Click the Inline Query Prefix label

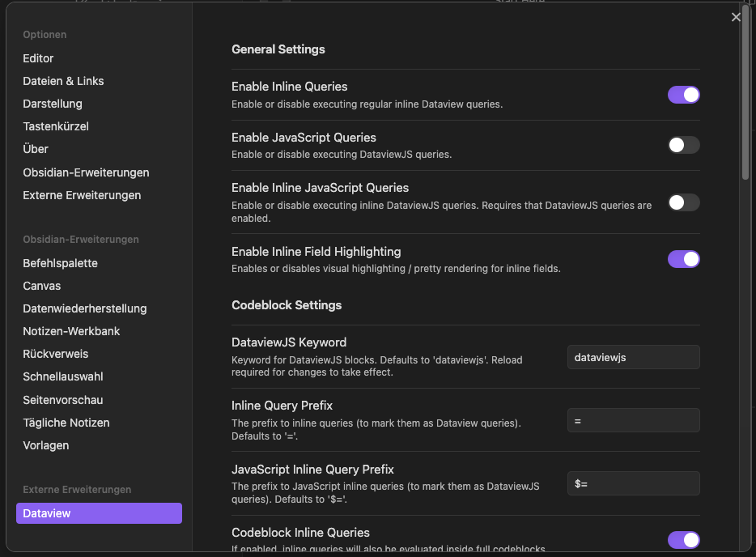282,406
